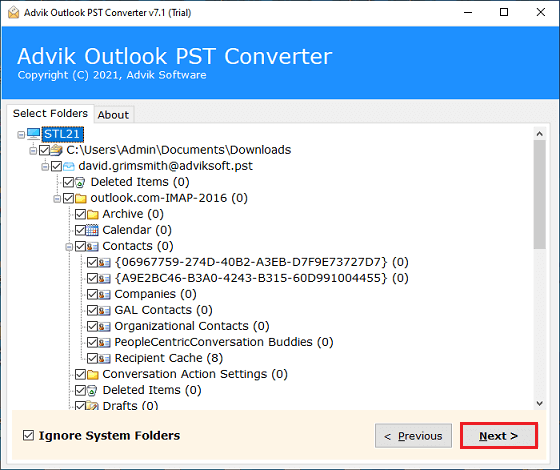Select PeopleCentricConversation Buddies (0) label
The image size is (560, 470).
(x=224, y=342)
